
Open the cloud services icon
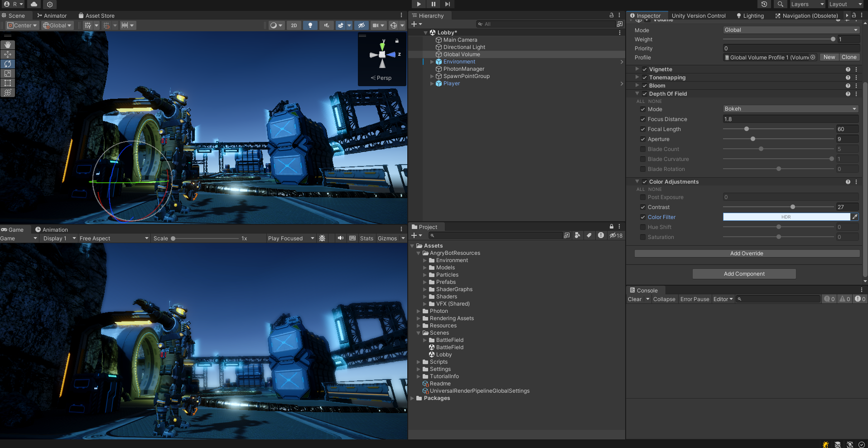[x=34, y=4]
